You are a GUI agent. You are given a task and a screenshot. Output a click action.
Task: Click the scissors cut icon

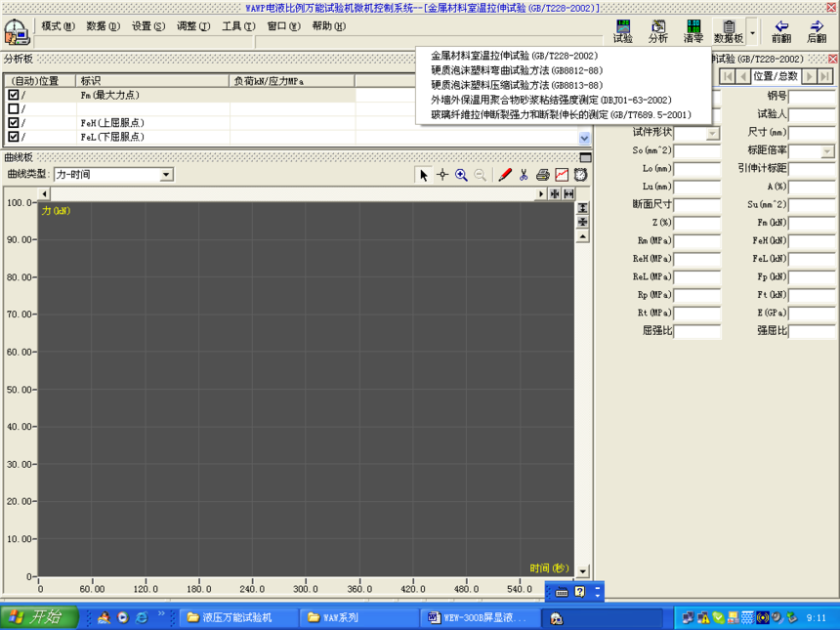click(x=524, y=175)
